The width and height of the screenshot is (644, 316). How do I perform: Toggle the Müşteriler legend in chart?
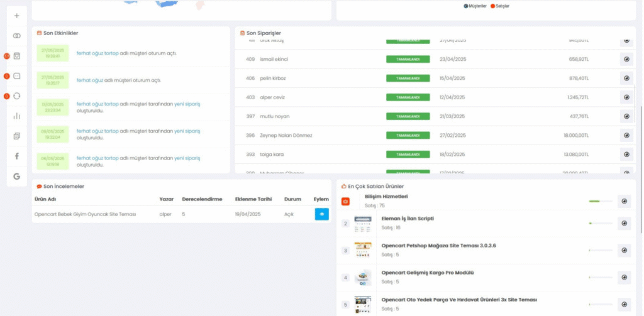pos(477,6)
